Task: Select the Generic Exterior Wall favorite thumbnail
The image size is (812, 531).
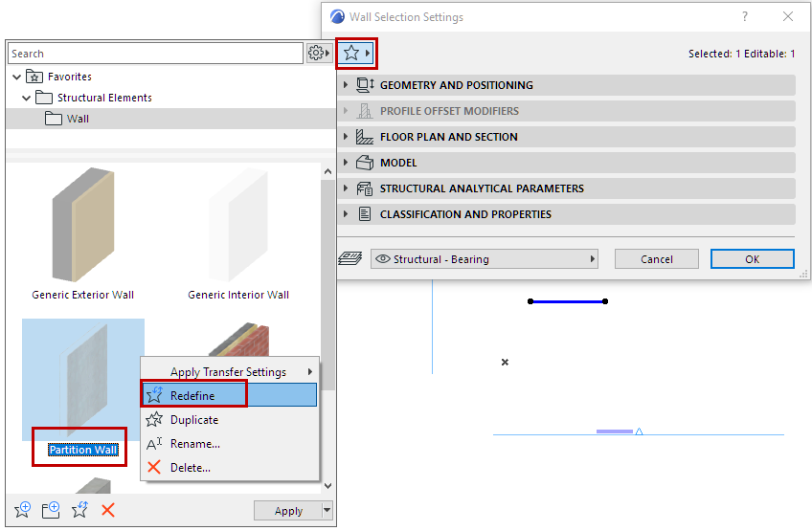Action: click(x=83, y=225)
